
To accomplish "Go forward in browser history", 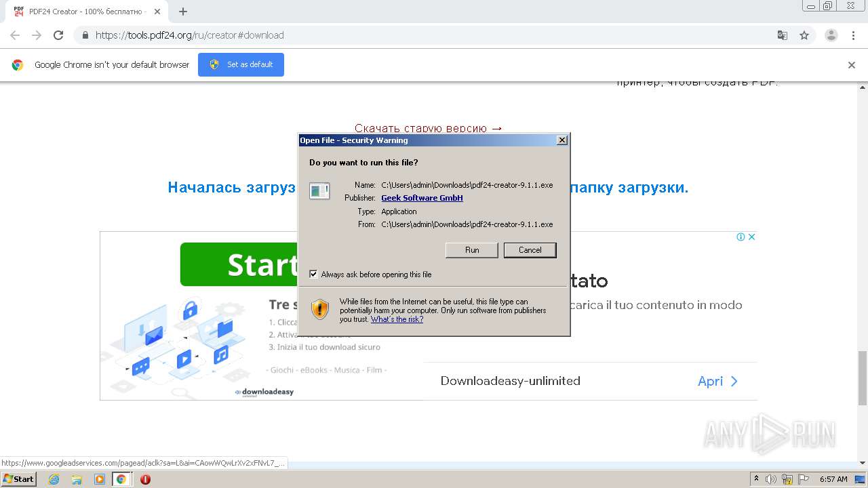I will [x=37, y=35].
